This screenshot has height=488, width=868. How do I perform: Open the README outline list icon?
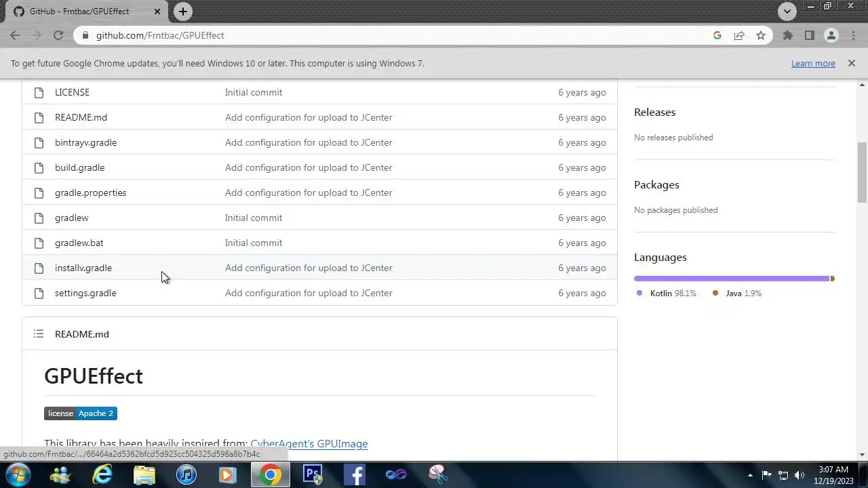pos(39,333)
